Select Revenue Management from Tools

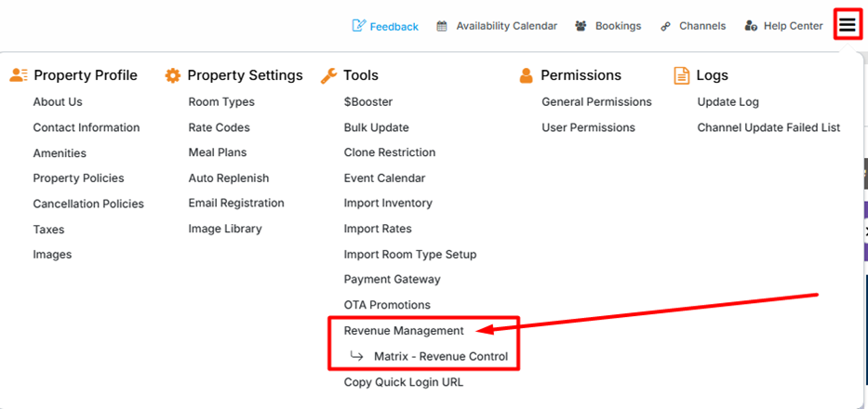click(404, 330)
